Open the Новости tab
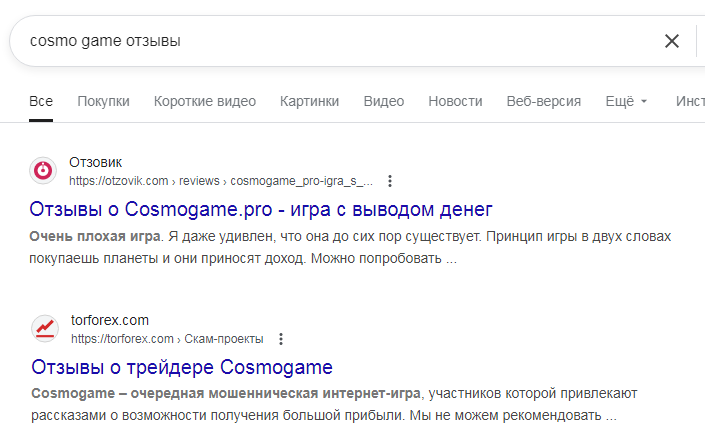Viewport: 705px width, 441px height. click(455, 101)
